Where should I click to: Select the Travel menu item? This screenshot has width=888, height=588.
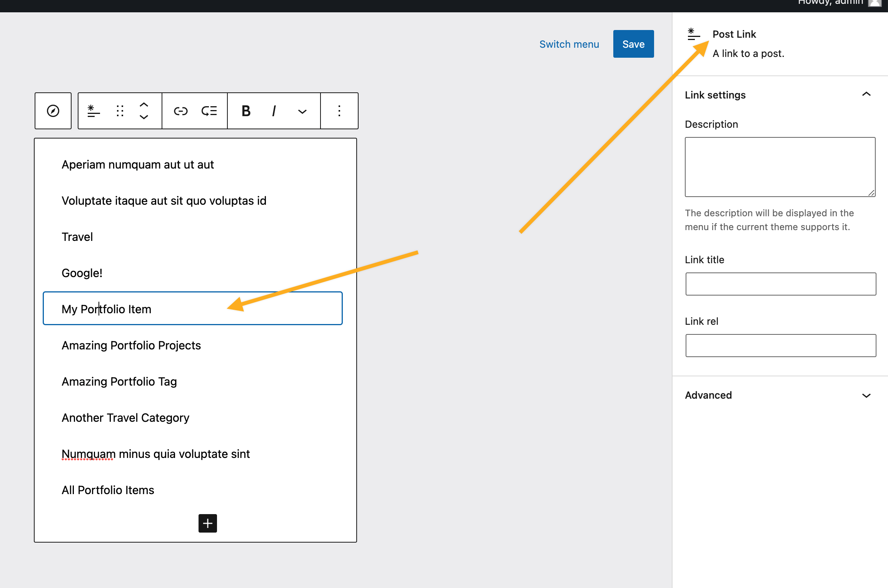click(77, 237)
